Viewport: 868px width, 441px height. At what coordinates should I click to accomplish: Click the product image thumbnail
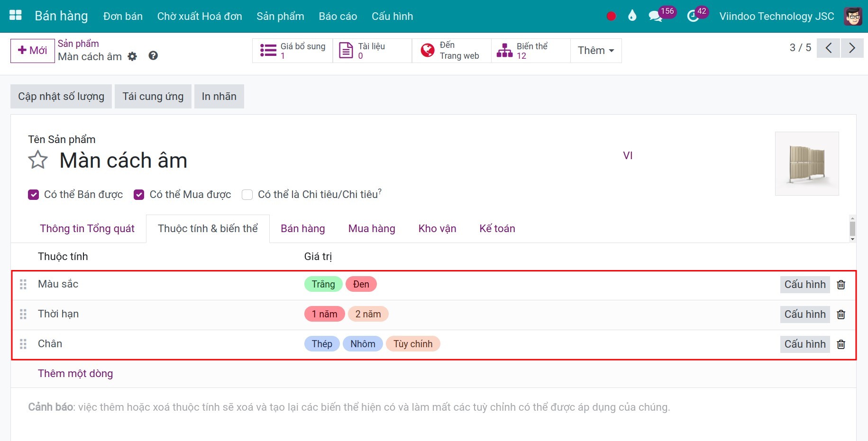tap(807, 164)
